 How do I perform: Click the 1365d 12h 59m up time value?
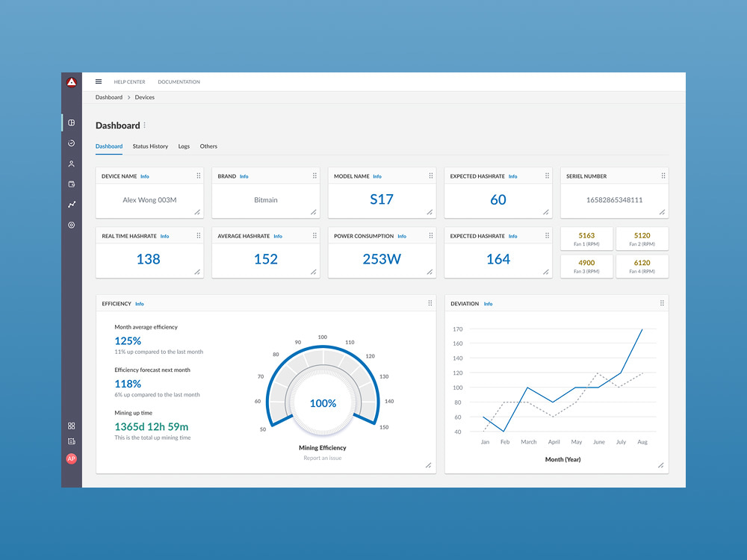point(152,426)
